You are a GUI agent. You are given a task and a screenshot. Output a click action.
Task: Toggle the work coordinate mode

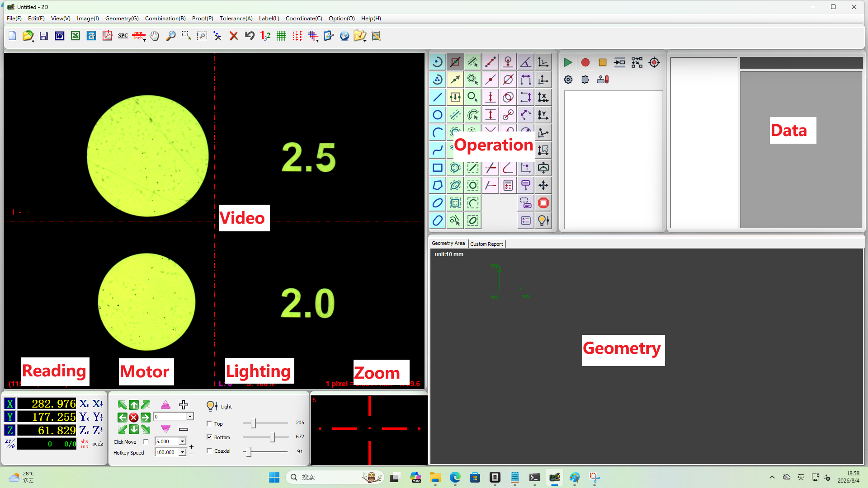click(x=98, y=444)
